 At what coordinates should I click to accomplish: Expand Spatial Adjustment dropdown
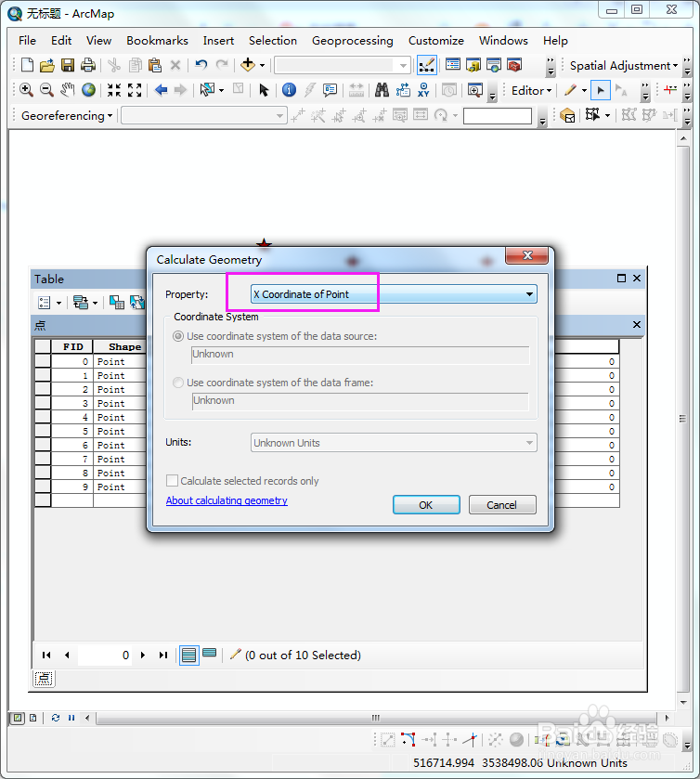(x=624, y=66)
